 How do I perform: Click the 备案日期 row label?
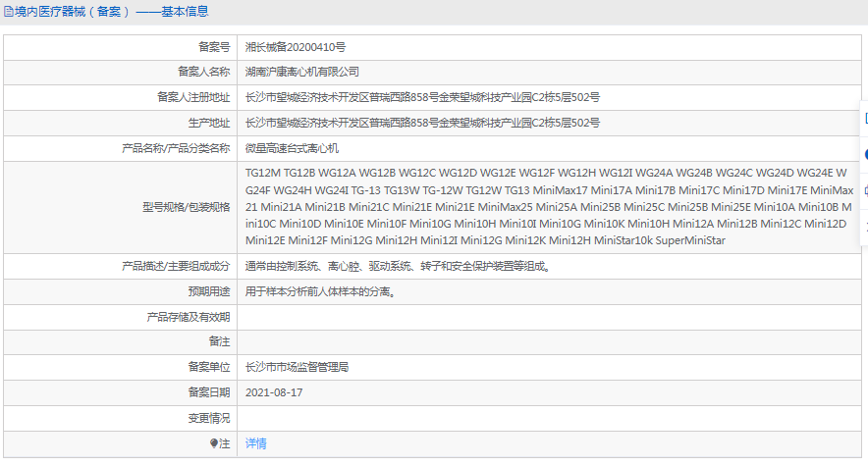[x=209, y=392]
